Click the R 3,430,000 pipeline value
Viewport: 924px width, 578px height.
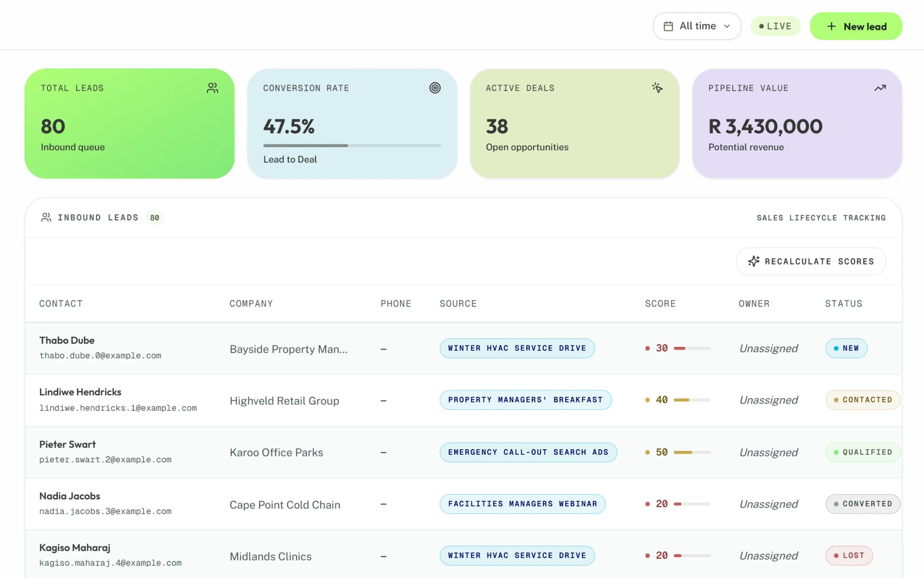(766, 126)
